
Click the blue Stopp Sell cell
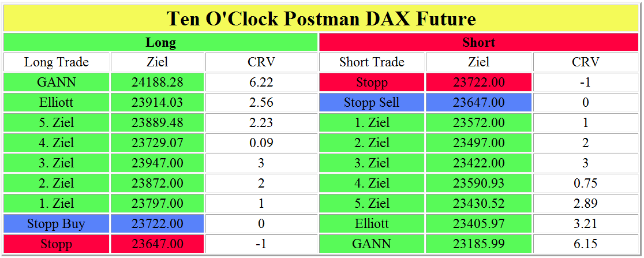click(x=372, y=103)
